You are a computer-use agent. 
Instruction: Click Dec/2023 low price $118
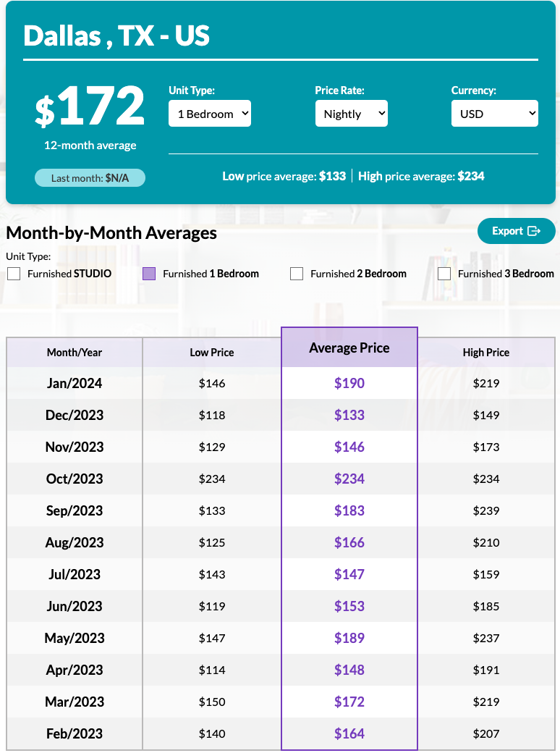(211, 415)
